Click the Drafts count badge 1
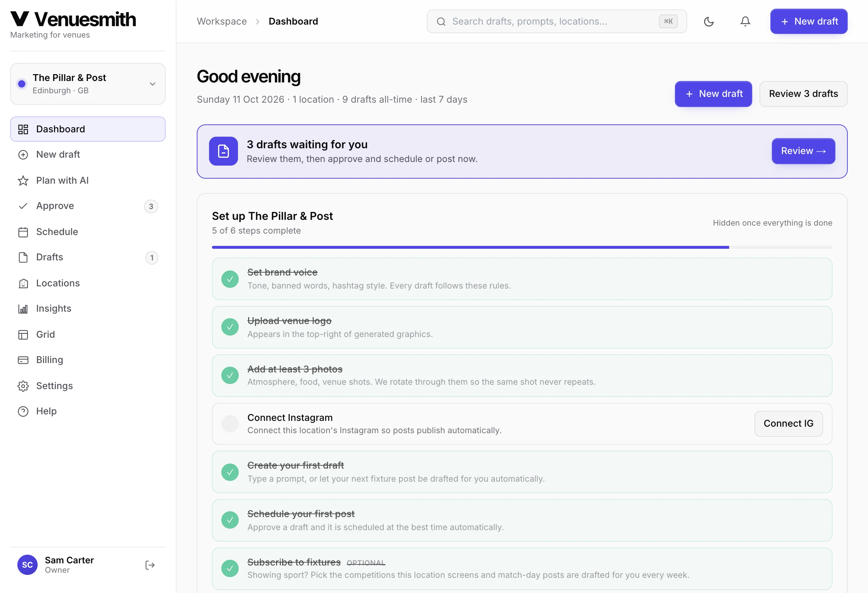The image size is (868, 593). 152,258
